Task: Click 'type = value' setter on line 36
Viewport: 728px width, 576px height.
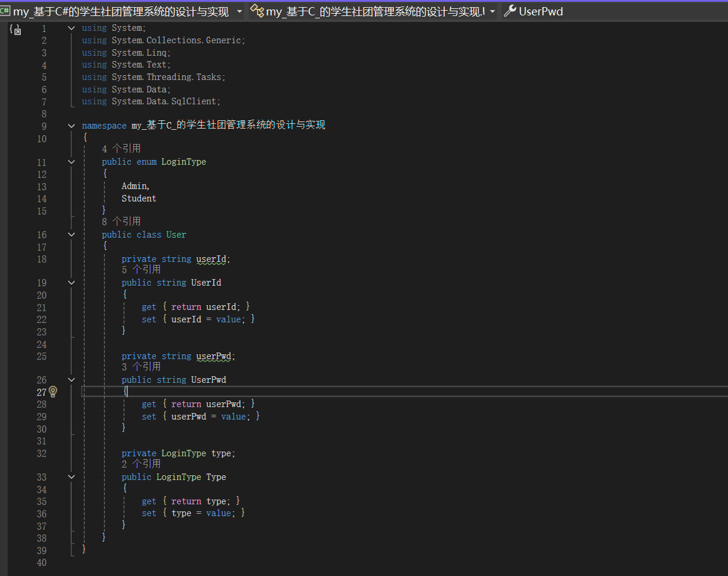Action: tap(201, 513)
